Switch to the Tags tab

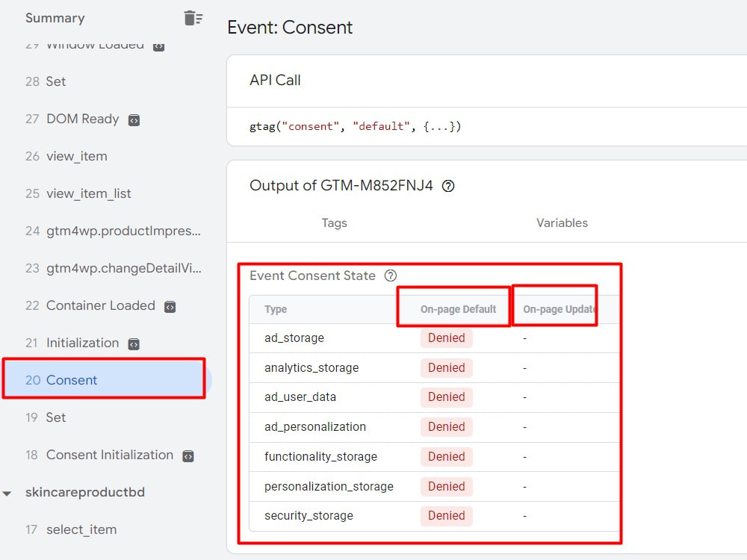(x=334, y=223)
